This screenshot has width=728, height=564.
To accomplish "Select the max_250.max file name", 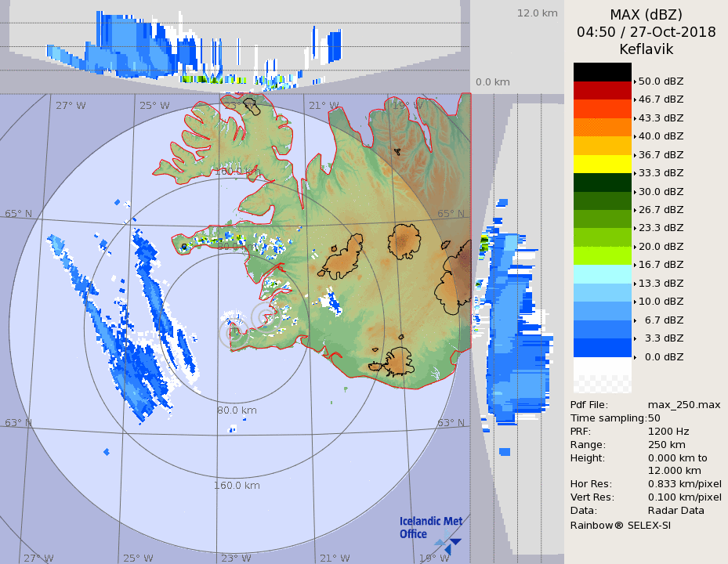I will [684, 404].
